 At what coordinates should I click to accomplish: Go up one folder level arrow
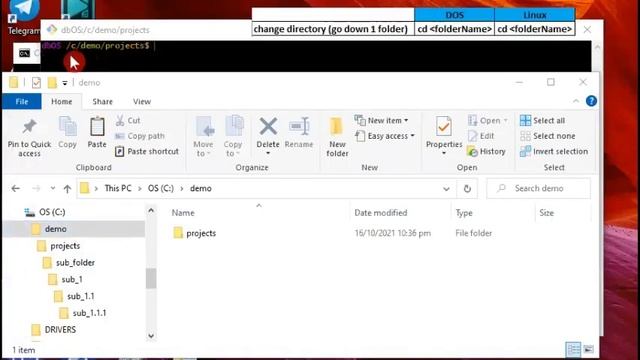coord(67,189)
